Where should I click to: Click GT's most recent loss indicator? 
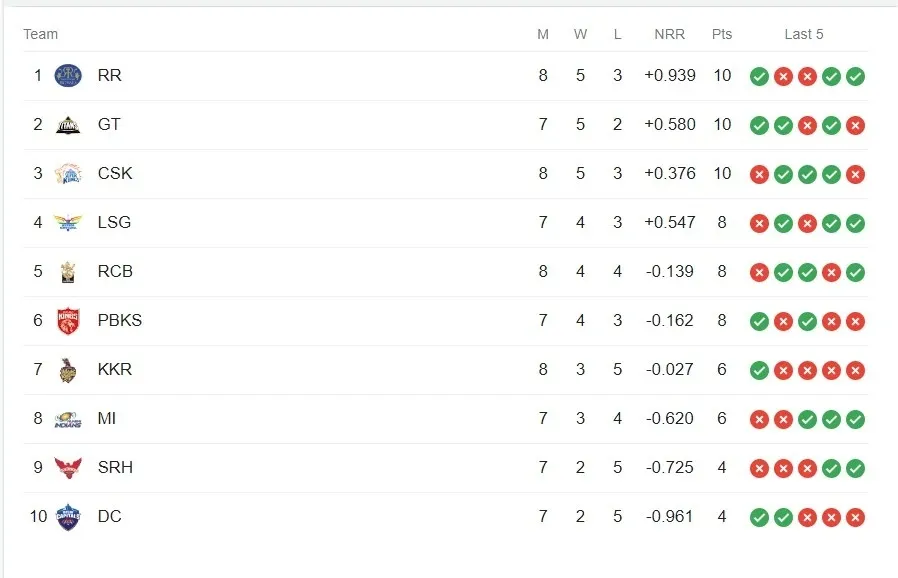pyautogui.click(x=855, y=125)
